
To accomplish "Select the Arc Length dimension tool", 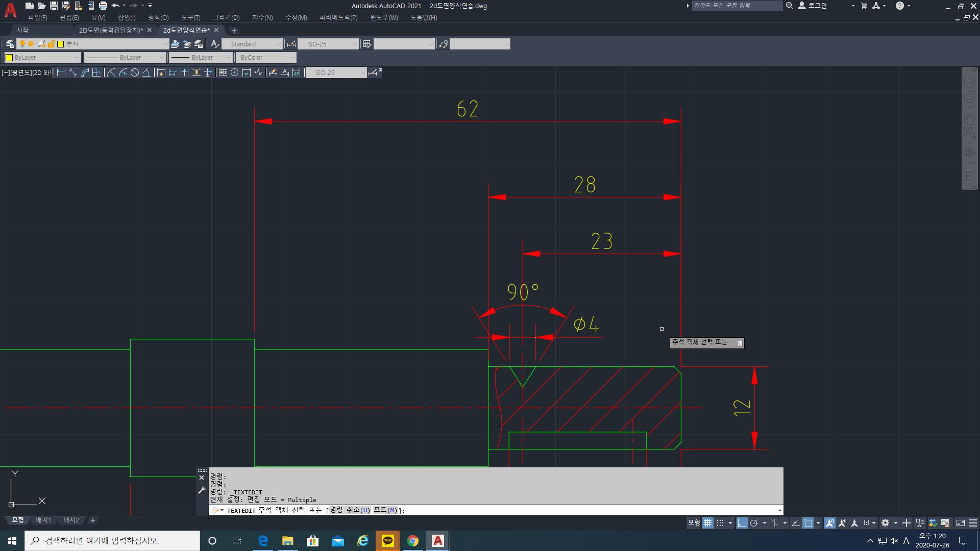I will click(85, 72).
